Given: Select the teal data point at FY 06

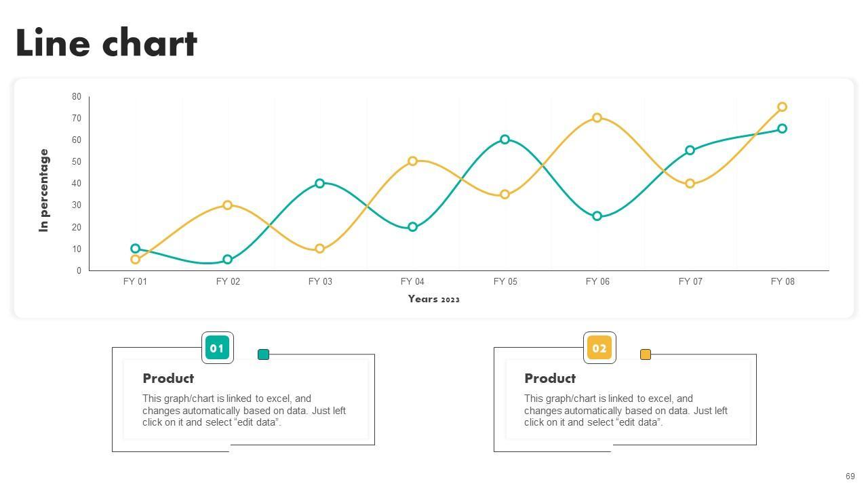Looking at the screenshot, I should pyautogui.click(x=597, y=216).
